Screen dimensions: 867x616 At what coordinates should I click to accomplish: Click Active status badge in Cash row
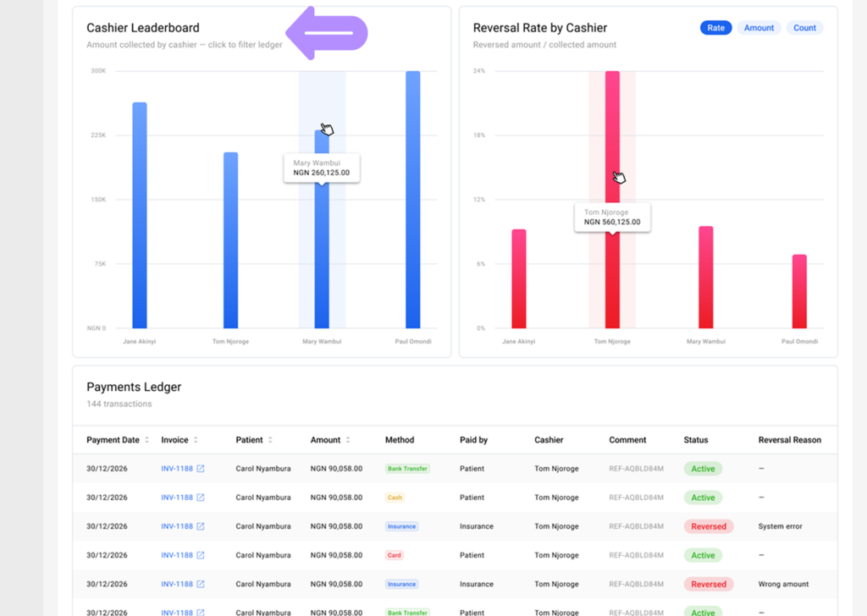tap(703, 498)
